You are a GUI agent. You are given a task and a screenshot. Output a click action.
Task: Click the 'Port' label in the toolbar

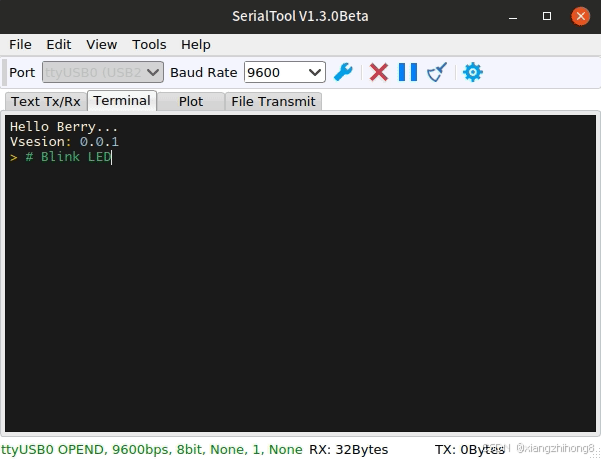pyautogui.click(x=22, y=72)
